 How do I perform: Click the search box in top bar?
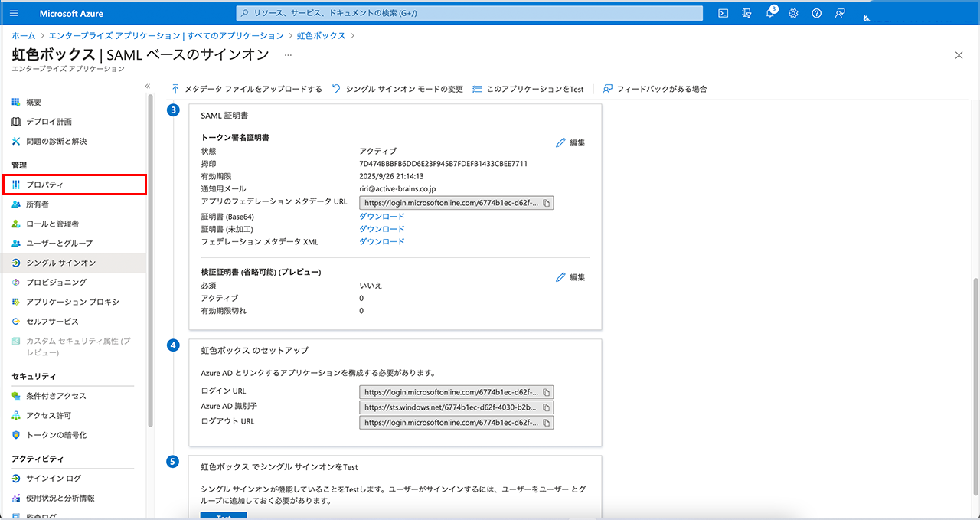[469, 13]
